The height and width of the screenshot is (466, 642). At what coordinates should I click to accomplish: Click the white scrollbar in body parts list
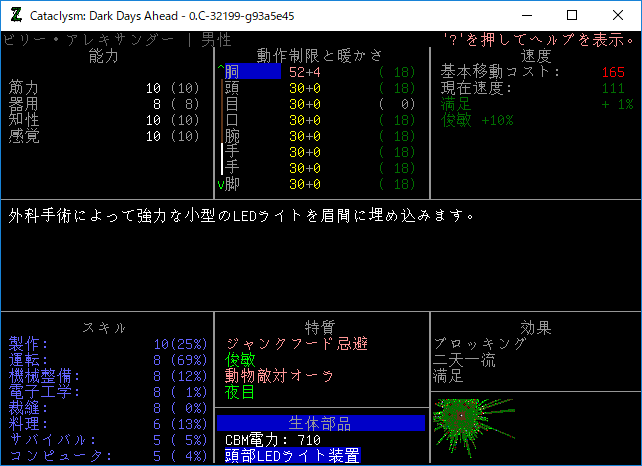pos(222,160)
